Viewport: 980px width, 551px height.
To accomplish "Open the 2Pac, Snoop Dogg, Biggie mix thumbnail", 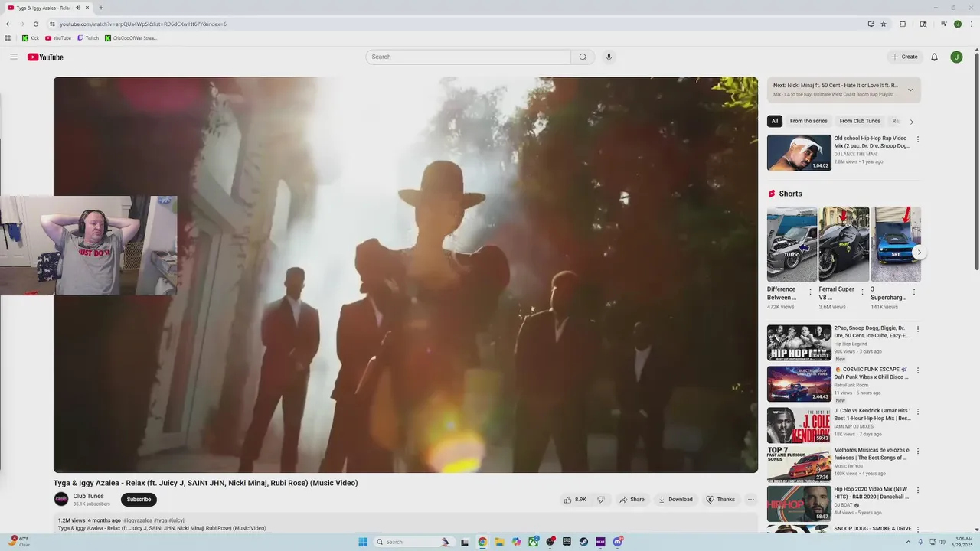I will tap(799, 342).
